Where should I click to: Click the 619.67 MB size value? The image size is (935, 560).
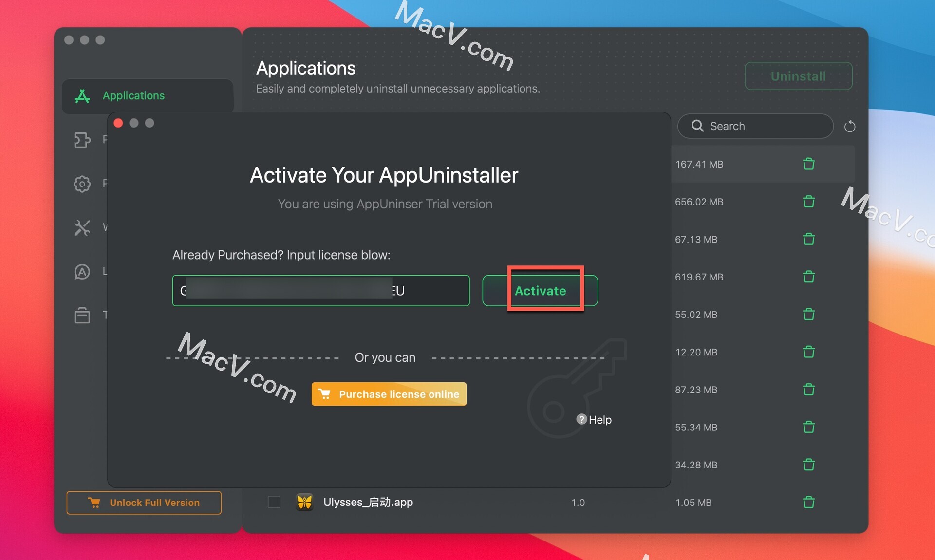click(699, 277)
